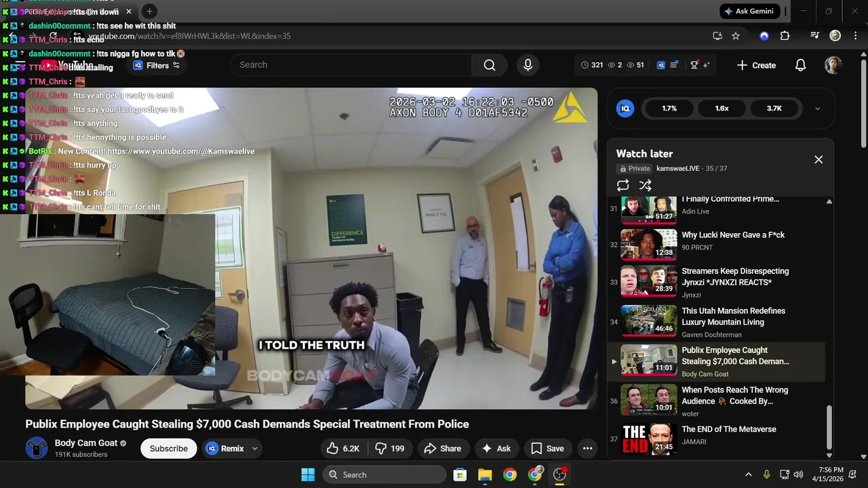Expand the Remix dropdown arrow
868x488 pixels.
click(x=255, y=448)
